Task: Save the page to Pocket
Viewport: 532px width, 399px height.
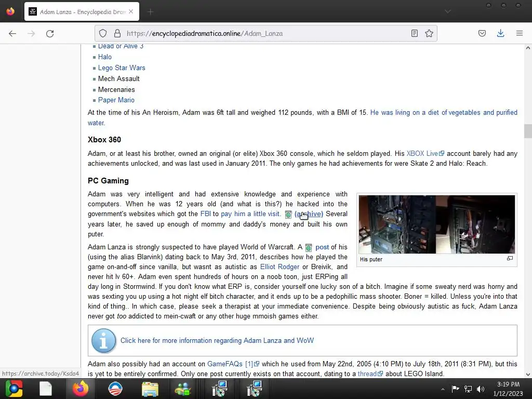Action: 482,33
